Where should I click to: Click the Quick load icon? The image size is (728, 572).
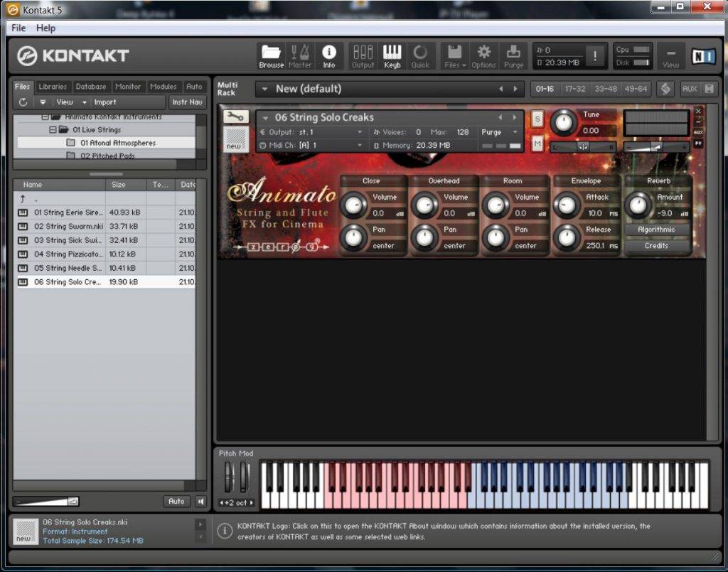pos(420,55)
